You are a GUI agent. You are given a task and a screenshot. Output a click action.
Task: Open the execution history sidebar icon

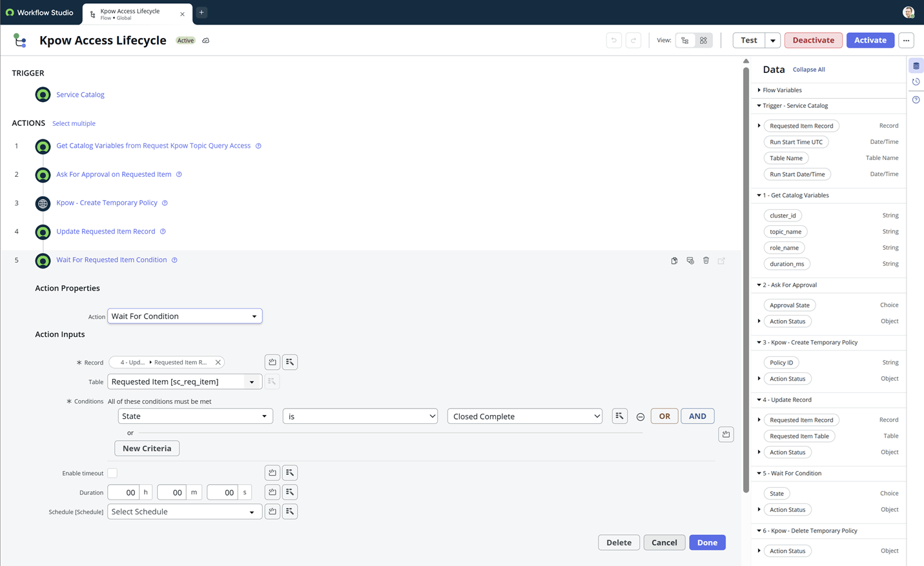pos(916,82)
